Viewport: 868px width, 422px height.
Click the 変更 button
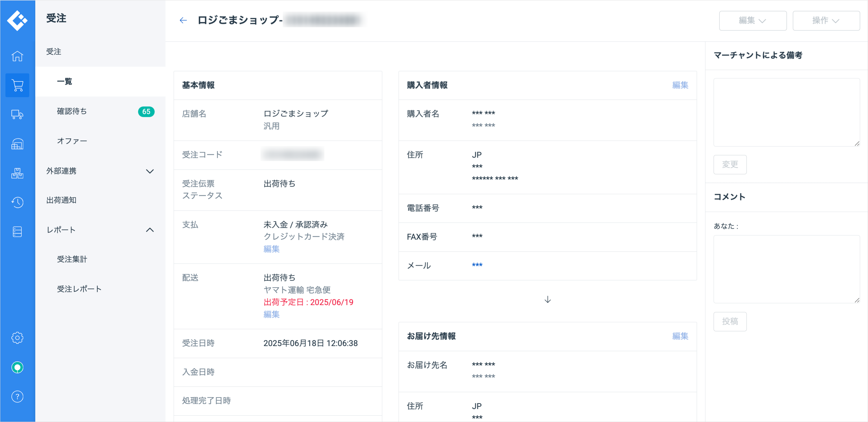click(x=730, y=165)
